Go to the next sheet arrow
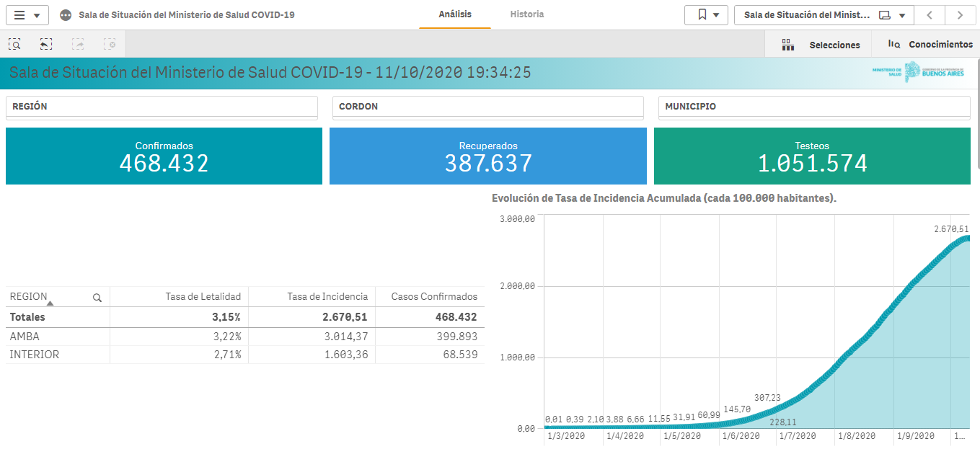This screenshot has width=980, height=462. (960, 15)
